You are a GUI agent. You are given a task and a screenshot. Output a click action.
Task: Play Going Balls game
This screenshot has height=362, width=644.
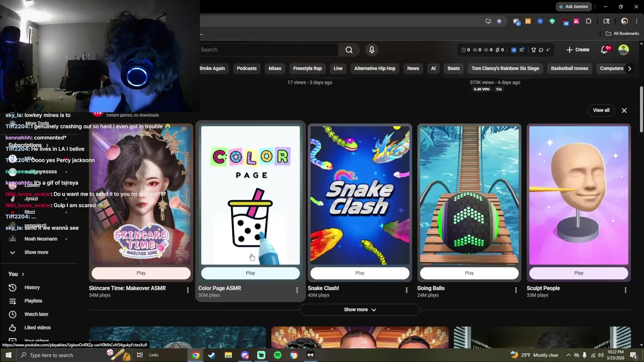[x=469, y=273]
